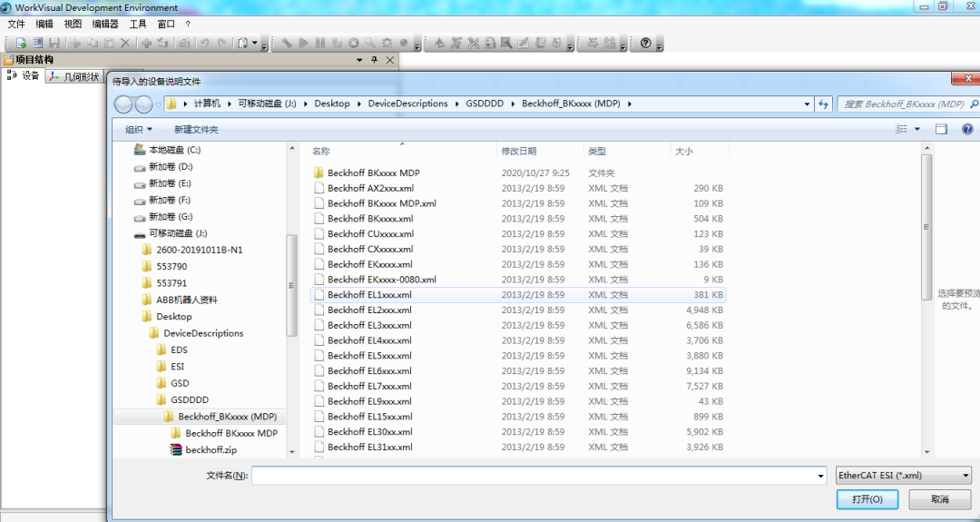Click the question mark help toolbar icon
Screen dimensions: 980x522
(646, 44)
